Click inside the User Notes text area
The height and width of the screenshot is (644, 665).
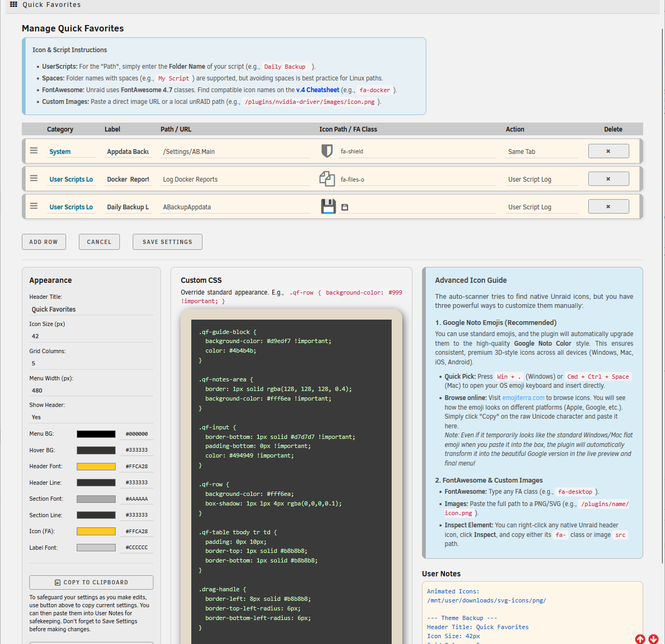532,613
